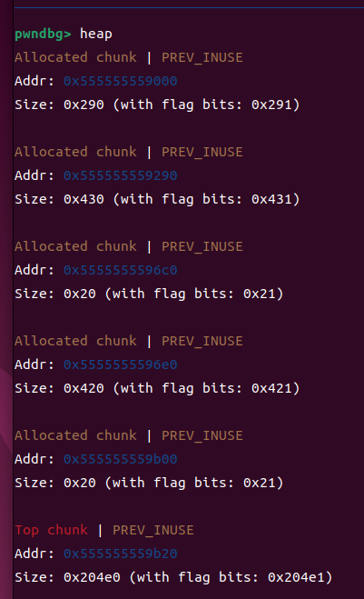The image size is (364, 599).
Task: Click the size line showing 0x291 flag bits
Action: click(157, 105)
